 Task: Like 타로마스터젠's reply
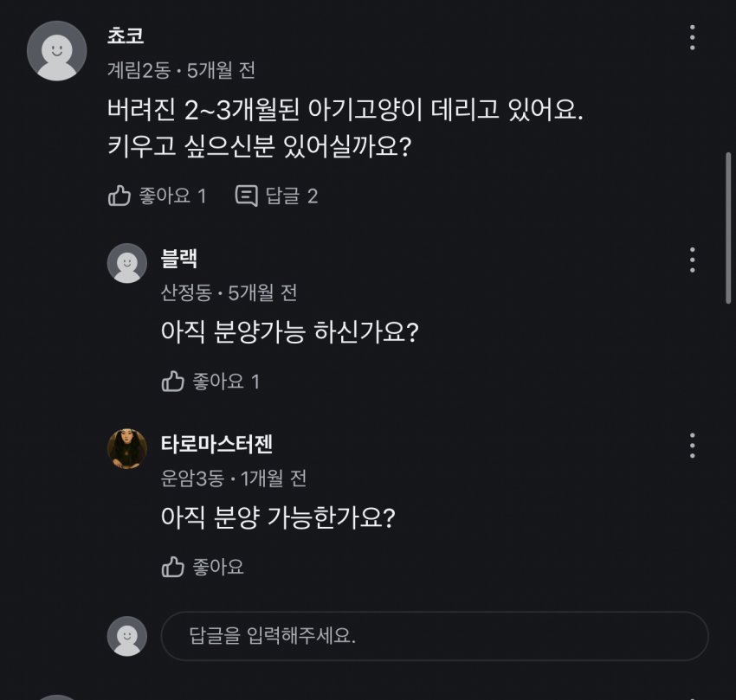(203, 567)
